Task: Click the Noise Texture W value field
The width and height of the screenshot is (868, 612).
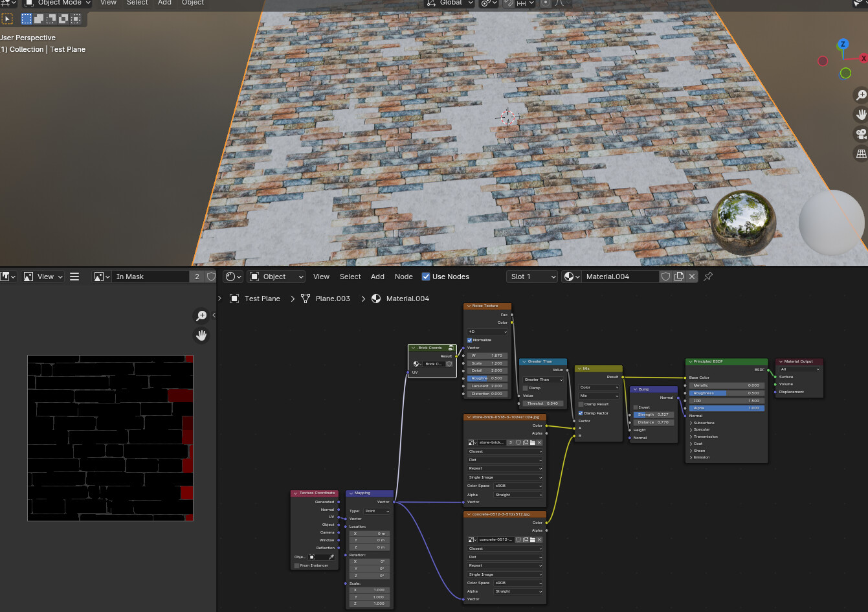Action: tap(487, 356)
